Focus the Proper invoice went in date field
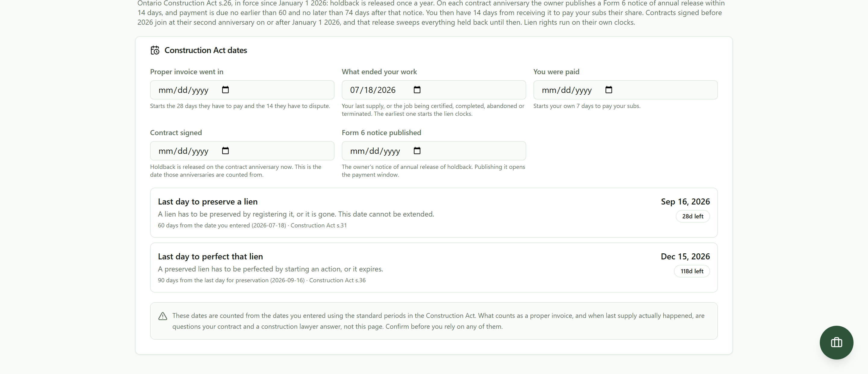 click(242, 90)
